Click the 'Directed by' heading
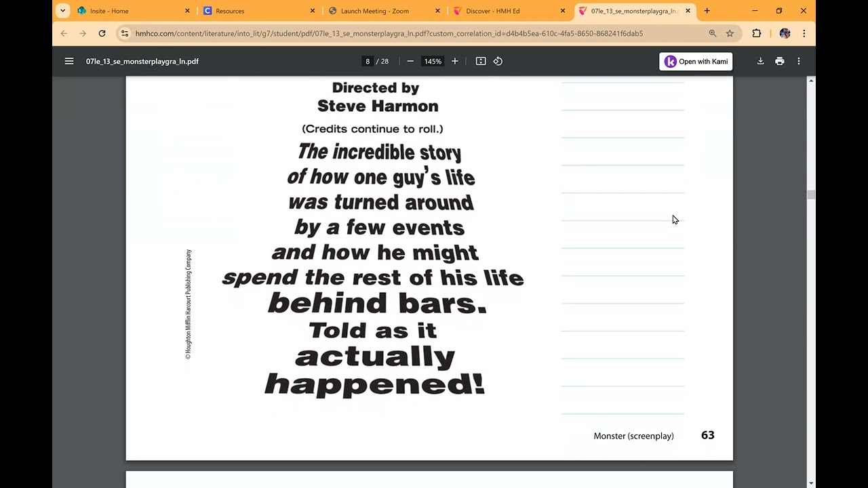This screenshot has width=868, height=488. pyautogui.click(x=376, y=87)
